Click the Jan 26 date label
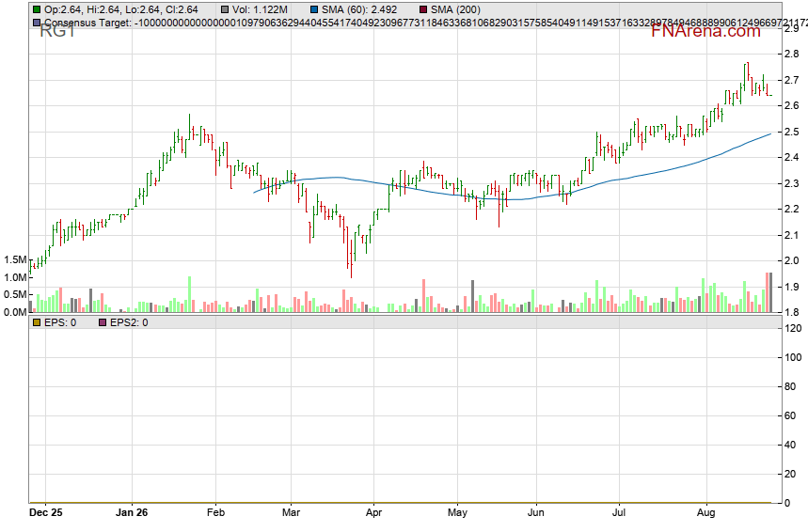 (132, 512)
